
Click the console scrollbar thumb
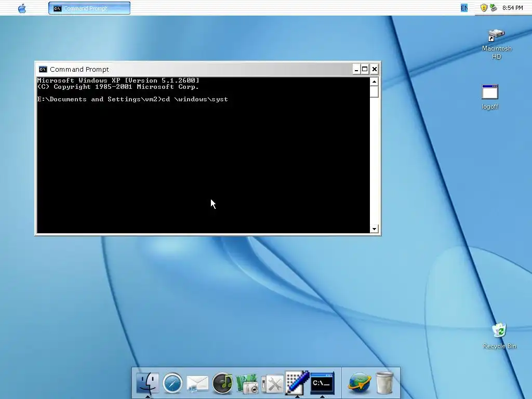point(374,91)
